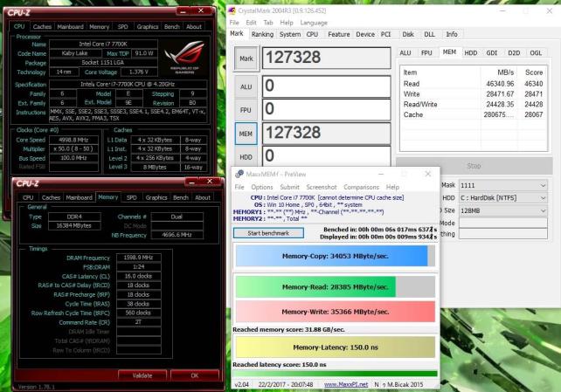Open the PCI tab in CrystalMark
This screenshot has width=561, height=392.
point(385,34)
